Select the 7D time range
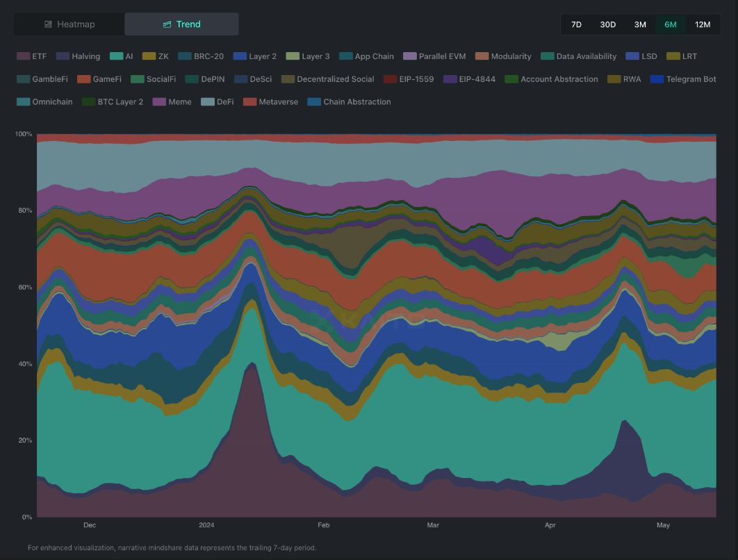738x560 pixels. pyautogui.click(x=576, y=24)
